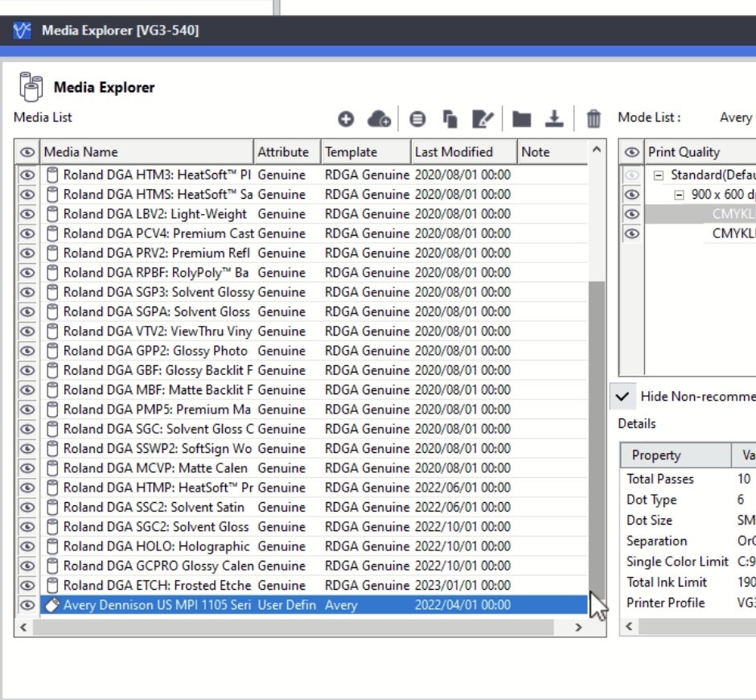The height and width of the screenshot is (700, 756).
Task: Select Roland DGA PCV4: Premium Cast row
Action: [314, 233]
